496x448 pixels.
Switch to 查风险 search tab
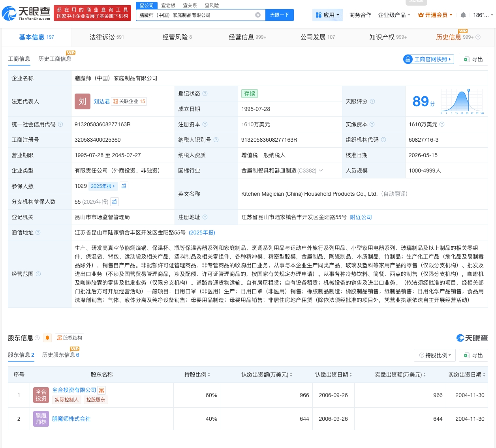tap(212, 5)
